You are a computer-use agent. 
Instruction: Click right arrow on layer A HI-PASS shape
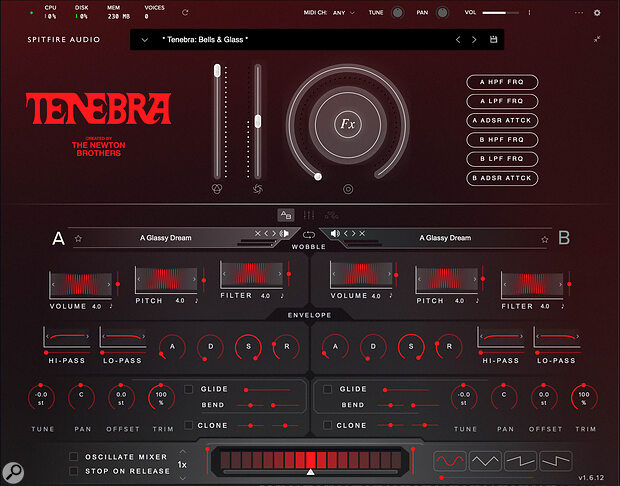tap(87, 337)
